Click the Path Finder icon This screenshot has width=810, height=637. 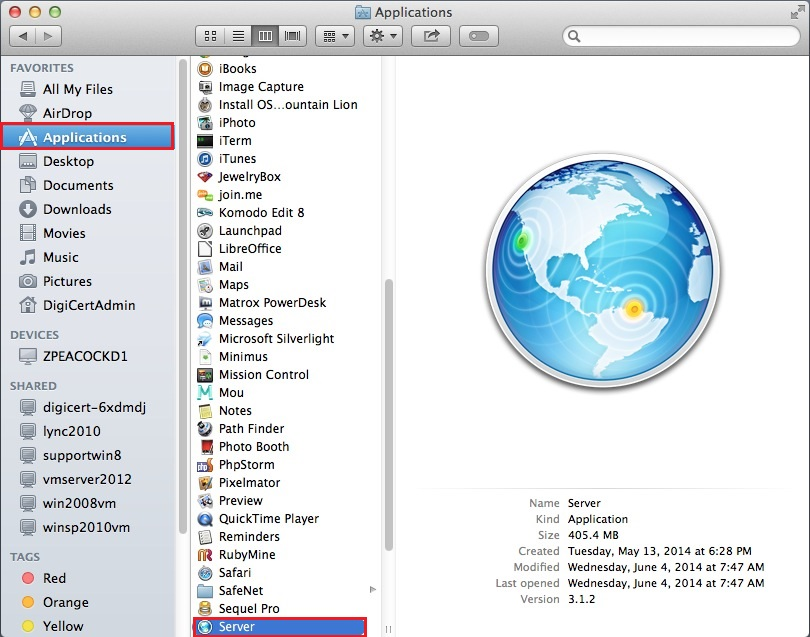205,429
